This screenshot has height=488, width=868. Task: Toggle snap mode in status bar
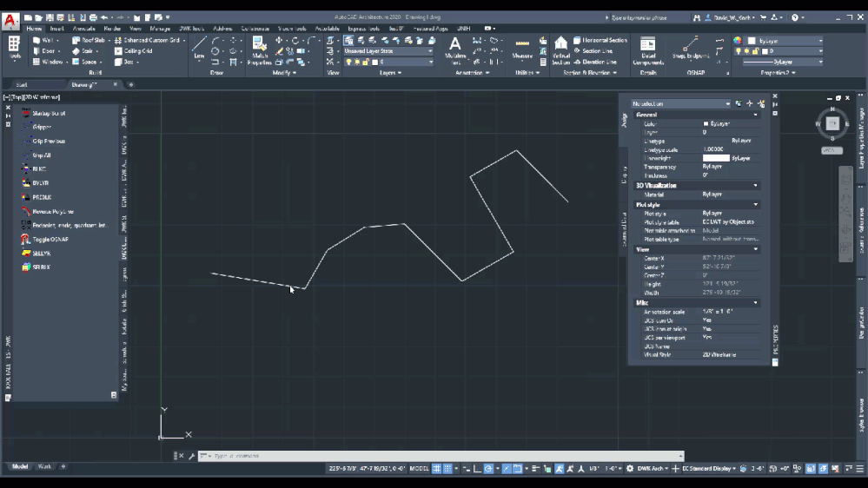[x=447, y=469]
